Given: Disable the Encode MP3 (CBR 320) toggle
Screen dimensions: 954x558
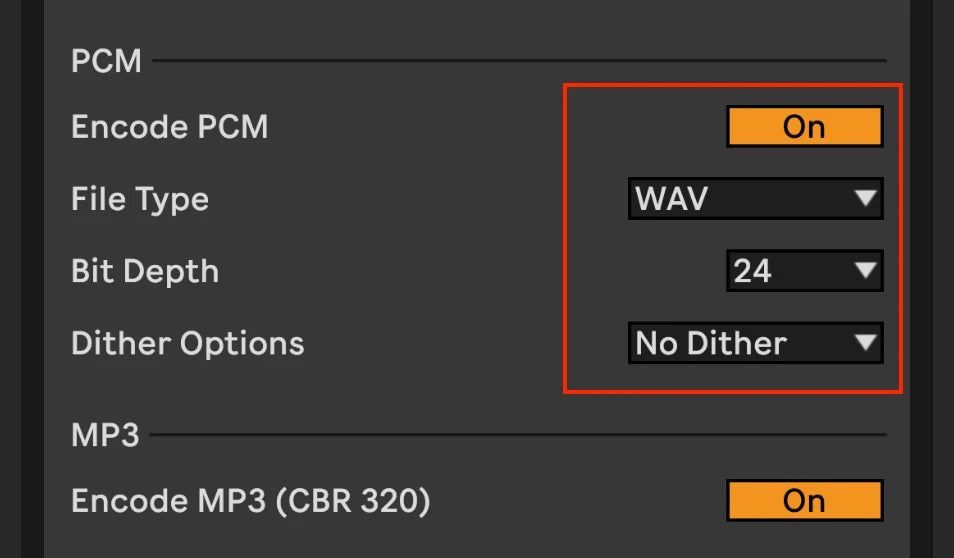Looking at the screenshot, I should tap(804, 500).
